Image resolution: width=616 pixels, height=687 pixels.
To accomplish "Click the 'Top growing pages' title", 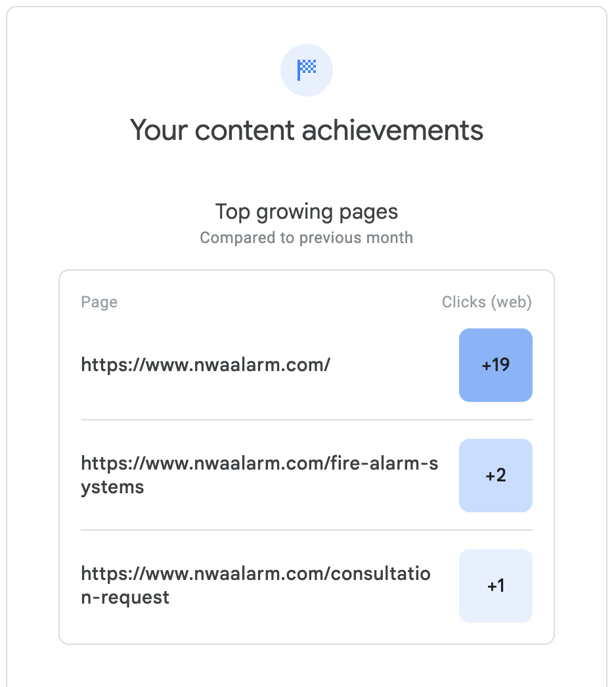I will coord(307,212).
